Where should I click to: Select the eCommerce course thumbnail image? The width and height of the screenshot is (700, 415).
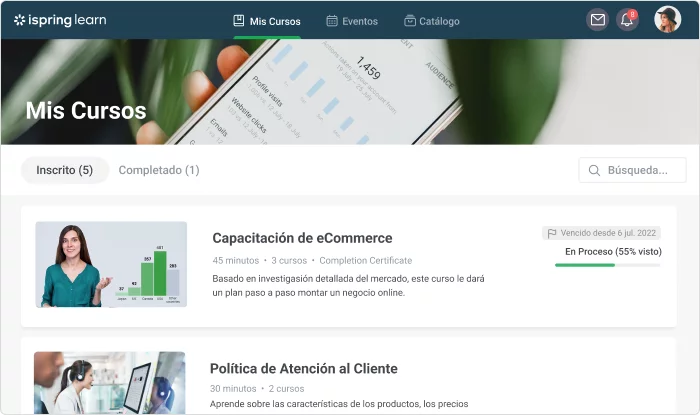[111, 264]
